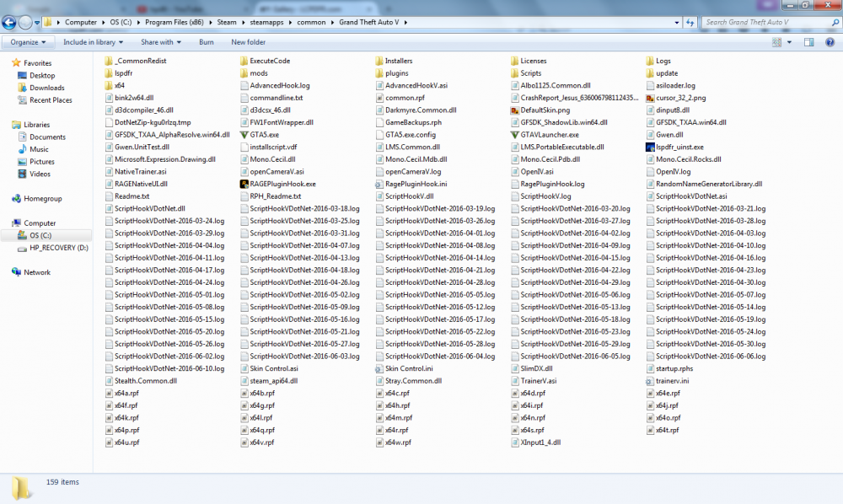Open the Help icon
This screenshot has width=843, height=504.
pos(830,42)
